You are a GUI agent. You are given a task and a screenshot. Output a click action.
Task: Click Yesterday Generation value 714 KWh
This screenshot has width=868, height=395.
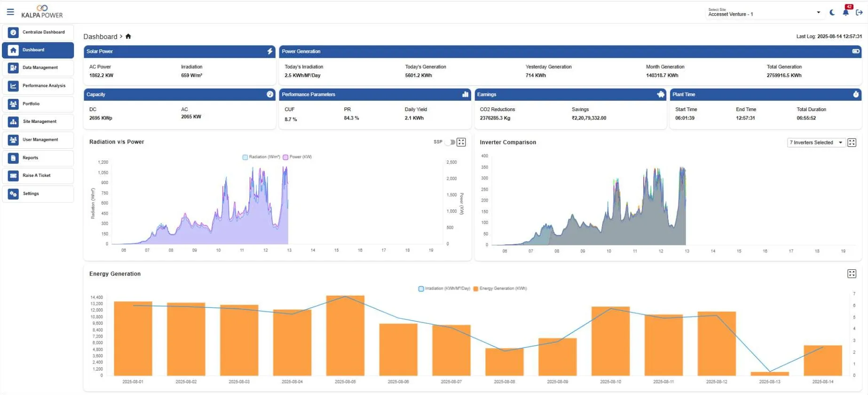pos(536,75)
